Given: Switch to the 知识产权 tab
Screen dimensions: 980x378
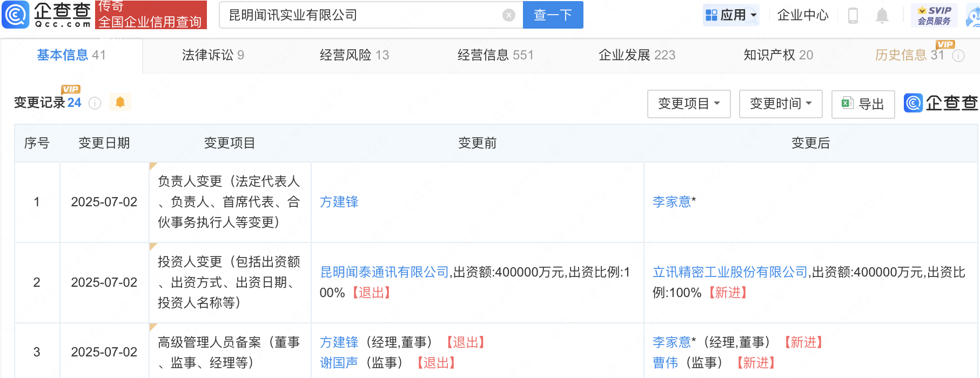Looking at the screenshot, I should (x=778, y=55).
